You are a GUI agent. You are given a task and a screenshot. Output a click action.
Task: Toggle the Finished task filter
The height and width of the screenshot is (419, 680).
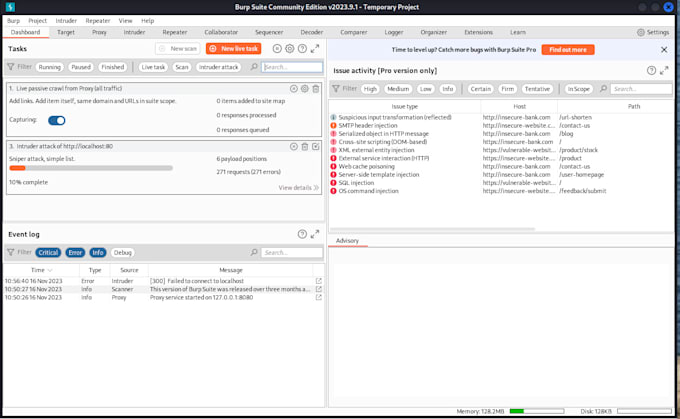[x=113, y=67]
